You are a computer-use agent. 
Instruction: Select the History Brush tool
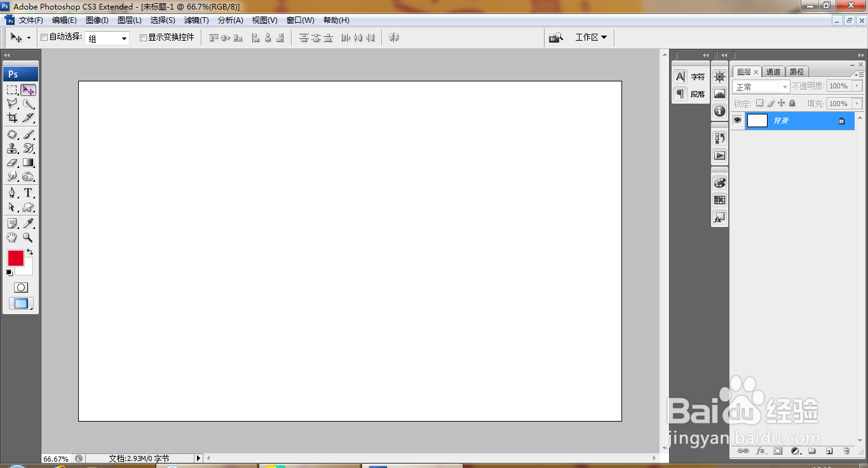28,148
